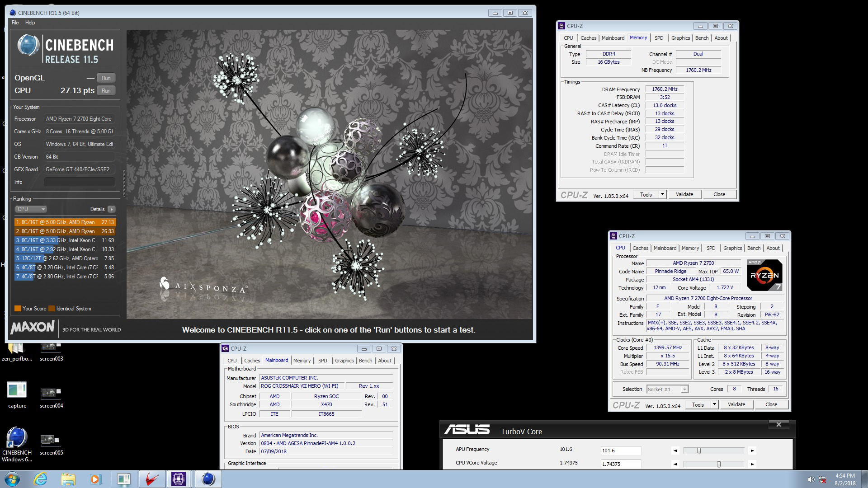Run the CPU test in Cinebench
868x488 pixels.
[106, 90]
